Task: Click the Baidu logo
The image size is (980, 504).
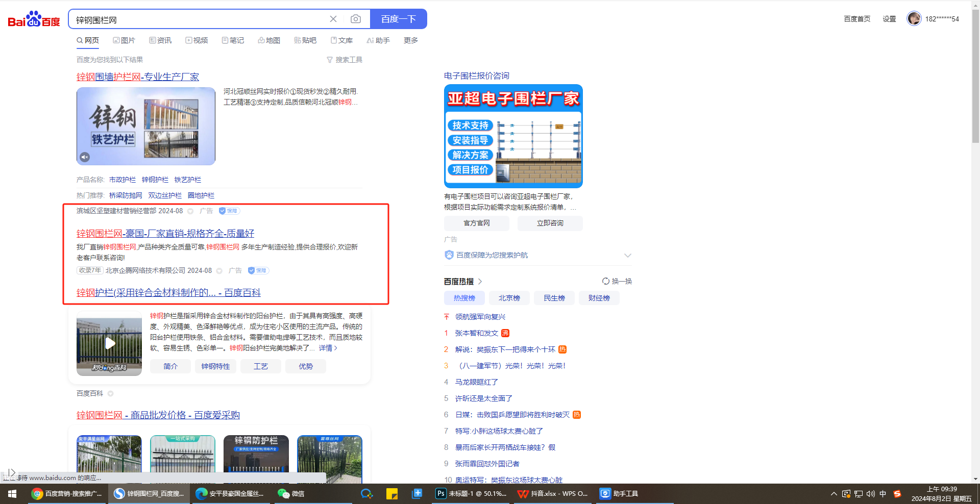Action: coord(34,19)
